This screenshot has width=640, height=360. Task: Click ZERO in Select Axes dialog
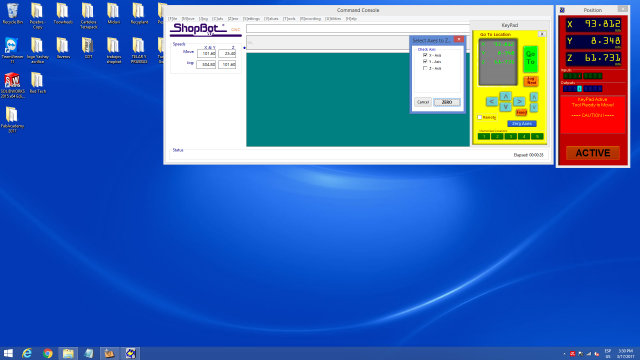(447, 102)
